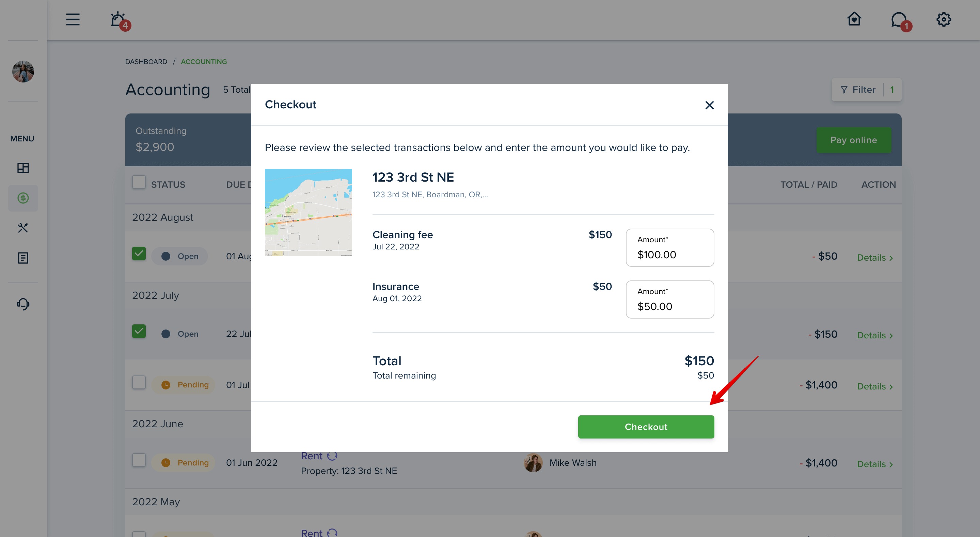Viewport: 980px width, 537px height.
Task: Go to DASHBOARD breadcrumb
Action: point(146,62)
